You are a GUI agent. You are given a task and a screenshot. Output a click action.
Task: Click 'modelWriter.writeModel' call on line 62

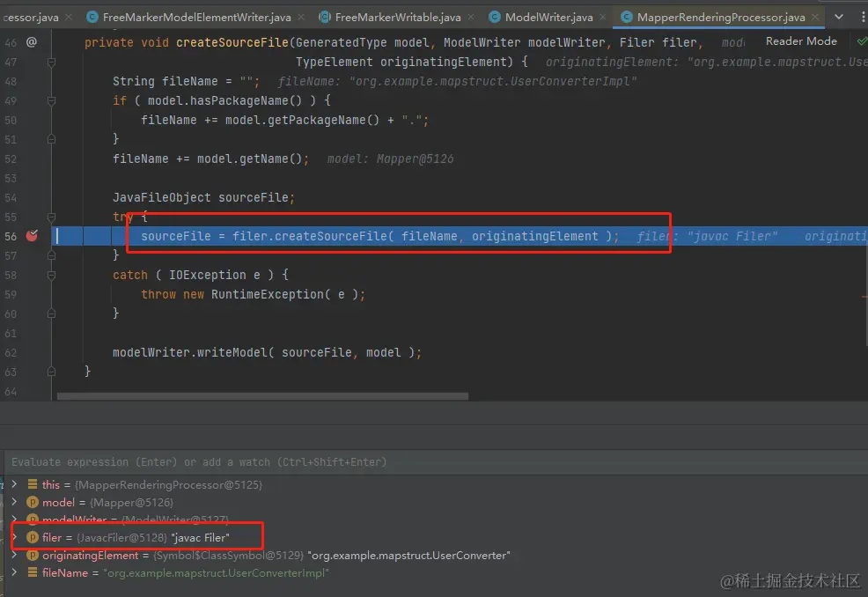pyautogui.click(x=190, y=352)
